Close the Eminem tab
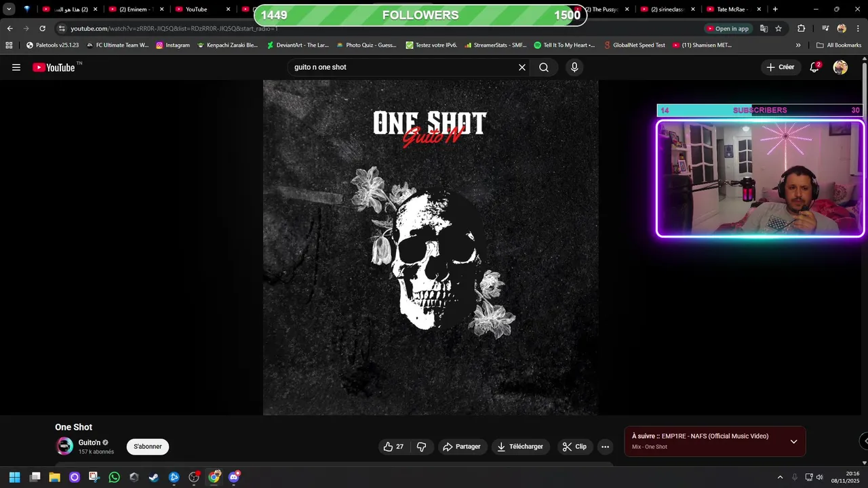The image size is (868, 488). click(x=161, y=9)
